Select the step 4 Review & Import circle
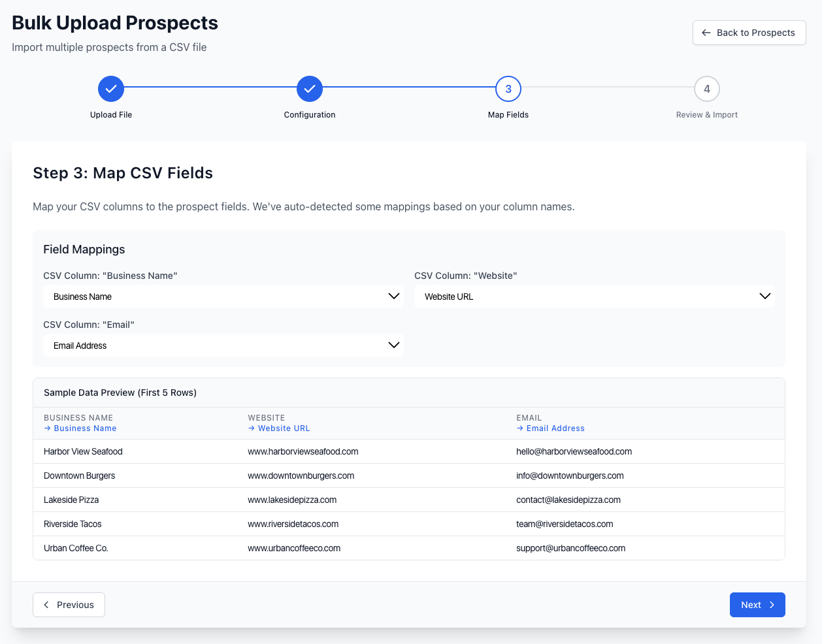 pos(707,89)
